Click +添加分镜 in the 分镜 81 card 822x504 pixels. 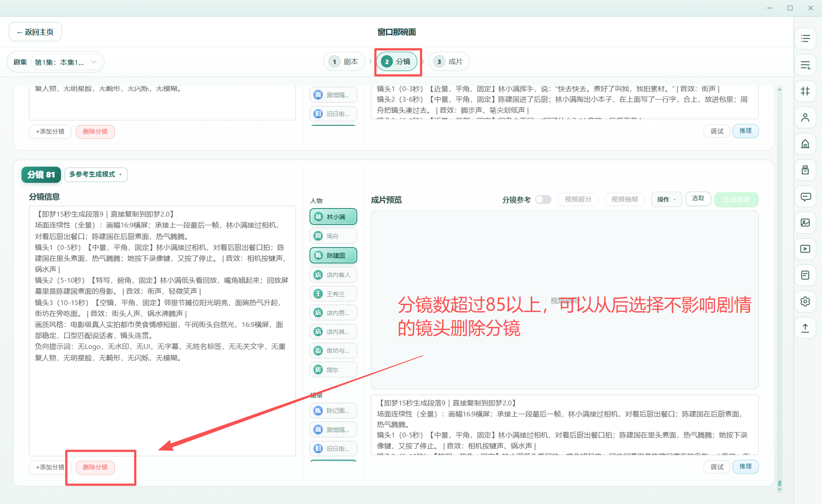click(50, 467)
